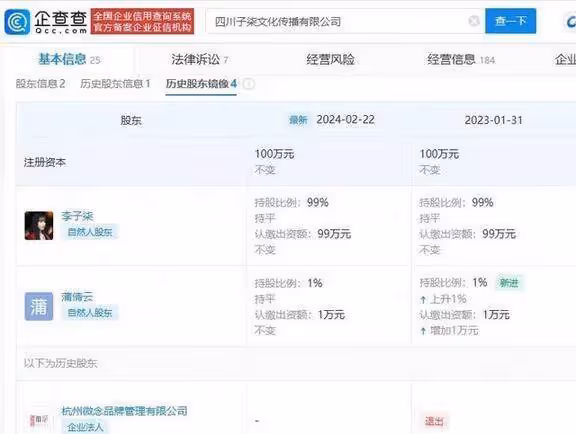Viewport: 576px width, 434px height.
Task: Open the 经营信息 tab
Action: 461,60
